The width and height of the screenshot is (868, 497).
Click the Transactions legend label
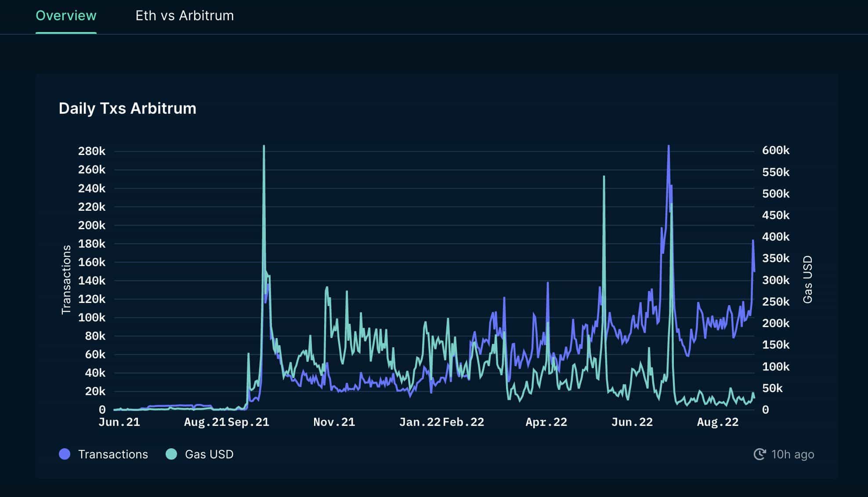(113, 454)
